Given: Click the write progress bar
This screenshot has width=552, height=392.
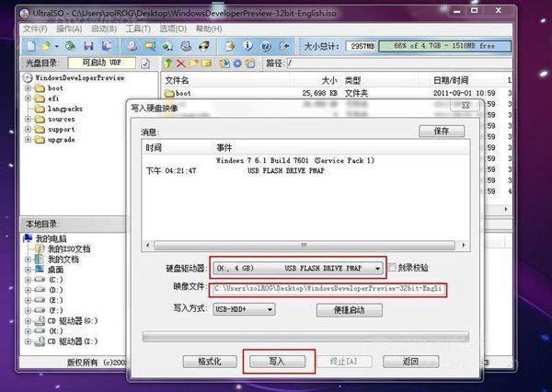Looking at the screenshot, I should coord(305,337).
